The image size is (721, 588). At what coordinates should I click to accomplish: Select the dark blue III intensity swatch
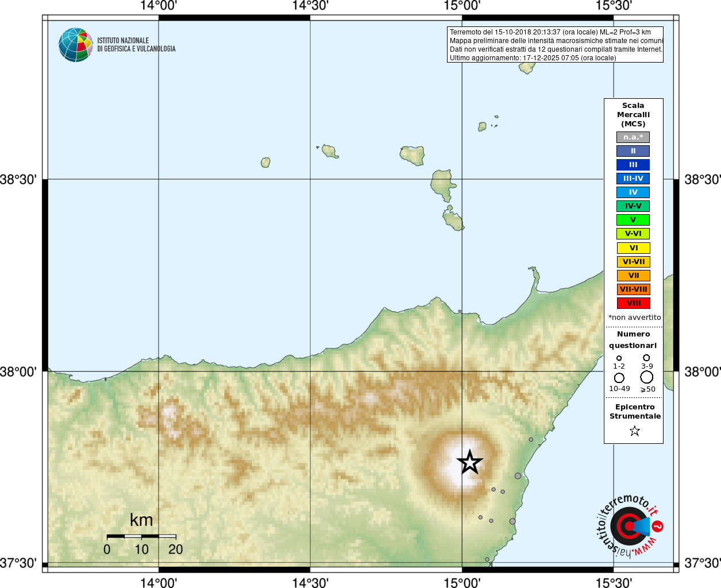coord(633,165)
